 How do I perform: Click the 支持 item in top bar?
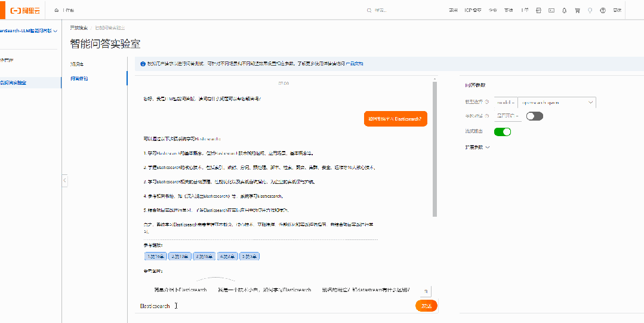coord(509,10)
